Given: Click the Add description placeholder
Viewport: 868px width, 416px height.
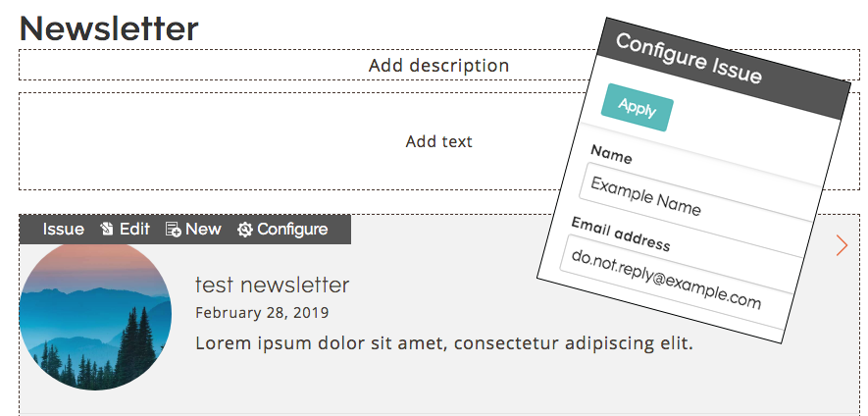Looking at the screenshot, I should [x=439, y=66].
